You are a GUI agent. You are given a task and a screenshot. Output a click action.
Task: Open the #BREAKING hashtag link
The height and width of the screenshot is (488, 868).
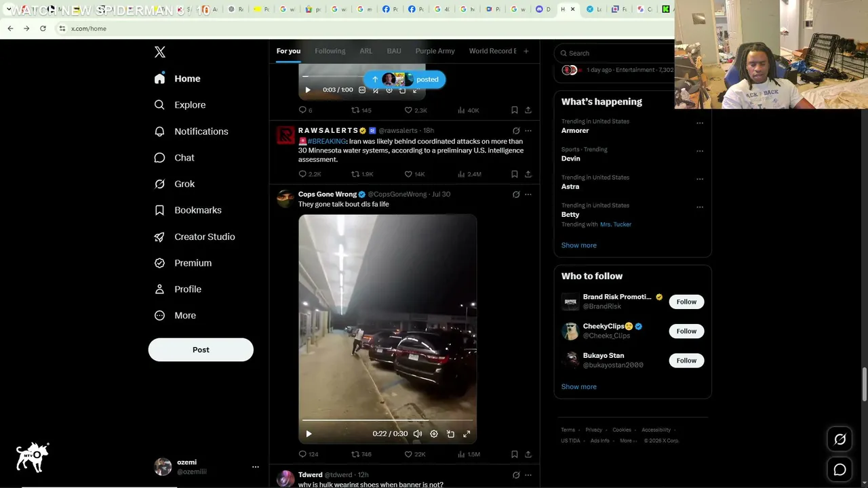327,142
